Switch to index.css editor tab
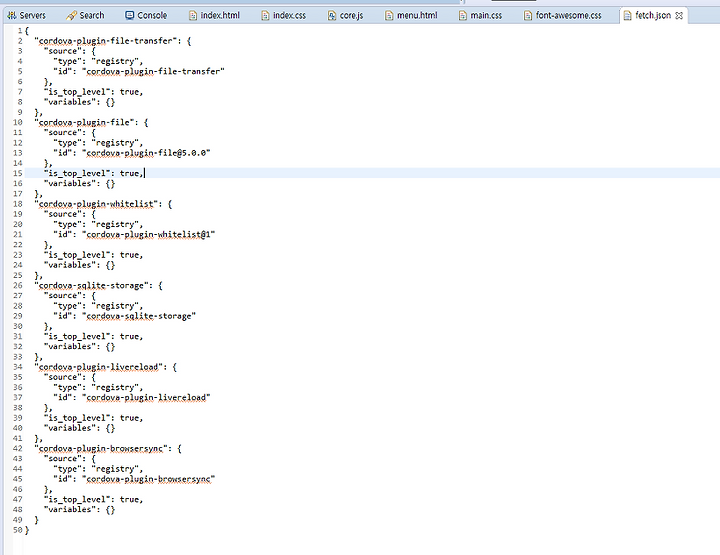 (x=284, y=16)
